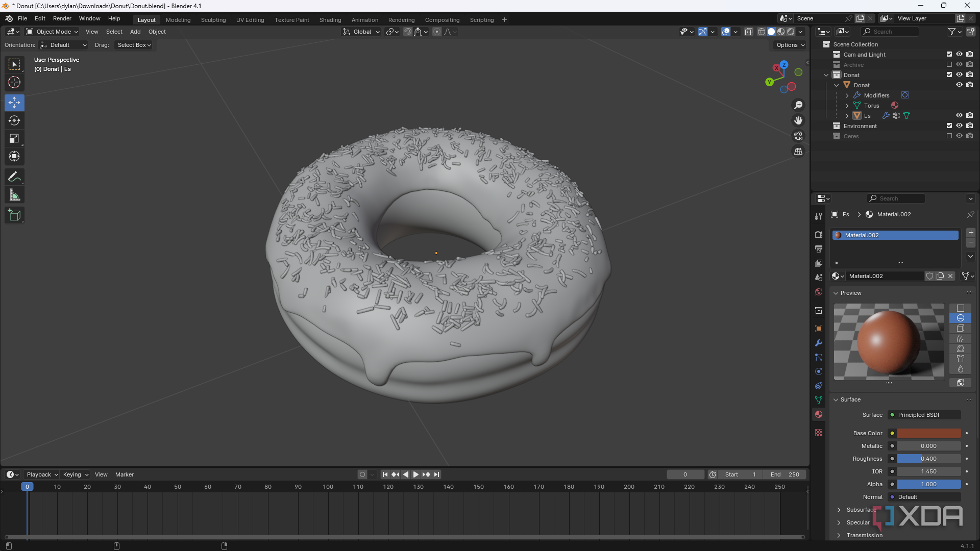Pick the Annotate pencil tool
Screen dimensions: 980x551
tap(14, 177)
